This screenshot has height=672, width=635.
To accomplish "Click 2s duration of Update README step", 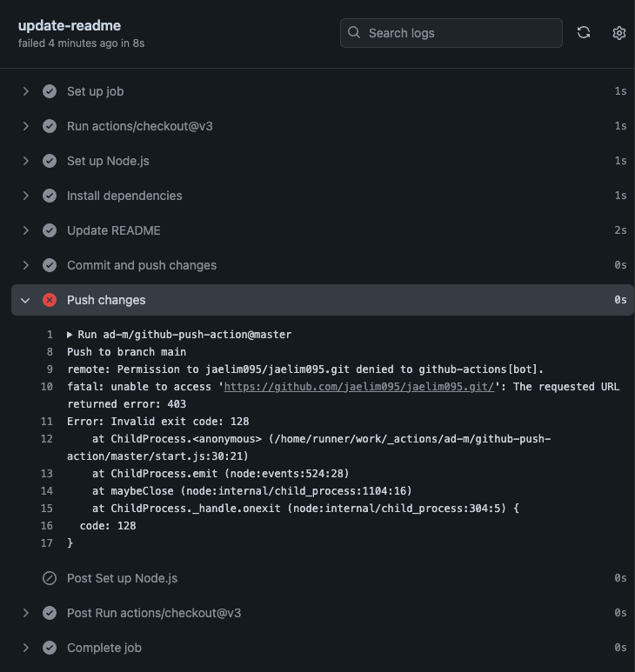I will click(x=620, y=230).
